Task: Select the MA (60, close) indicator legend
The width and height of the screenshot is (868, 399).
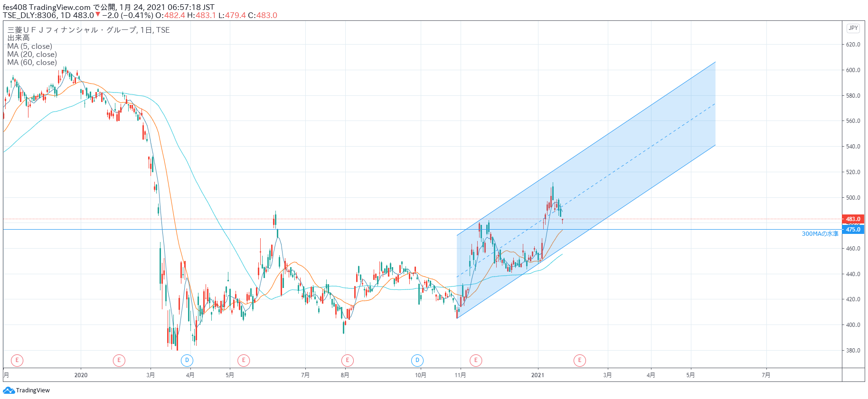Action: click(32, 63)
